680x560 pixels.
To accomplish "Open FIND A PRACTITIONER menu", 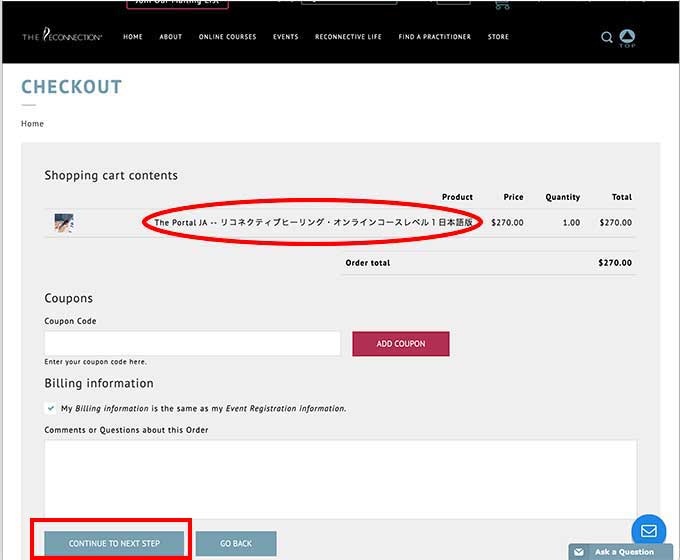I will (x=435, y=37).
